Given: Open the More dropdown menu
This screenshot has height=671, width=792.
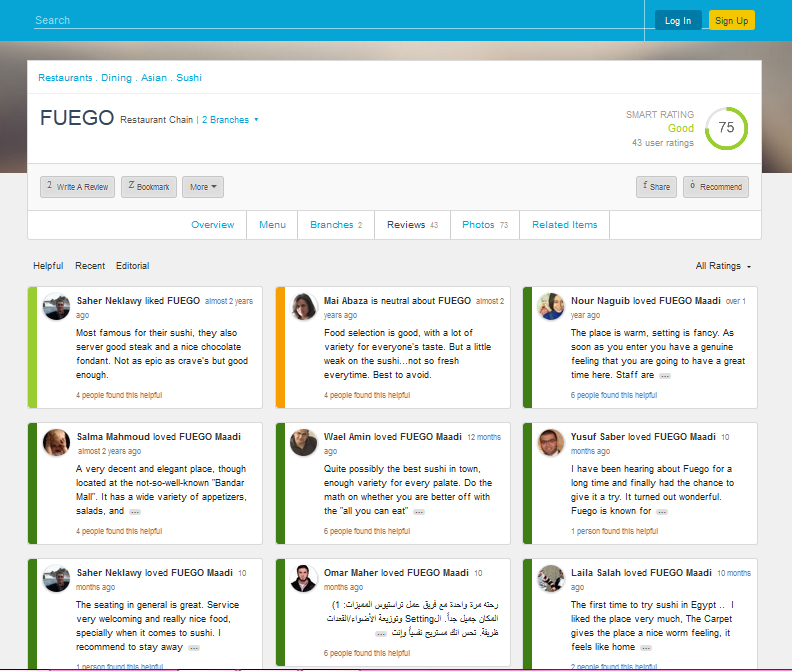Looking at the screenshot, I should point(203,187).
